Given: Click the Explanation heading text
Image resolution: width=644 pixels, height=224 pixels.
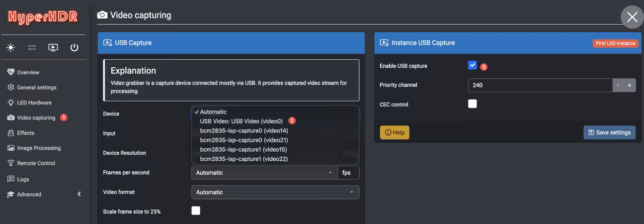Looking at the screenshot, I should pyautogui.click(x=133, y=71).
